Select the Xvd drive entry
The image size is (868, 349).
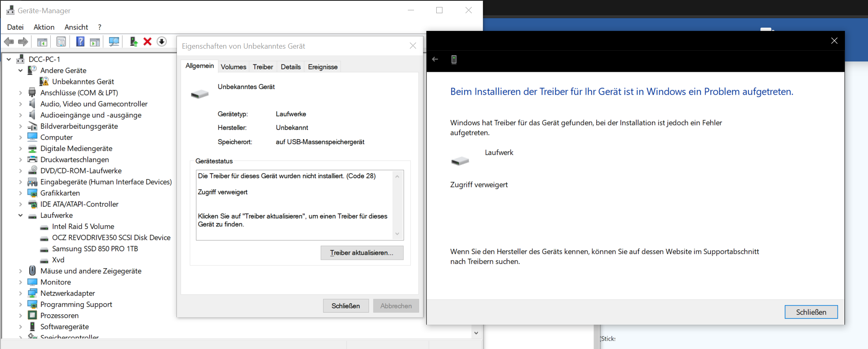coord(58,260)
